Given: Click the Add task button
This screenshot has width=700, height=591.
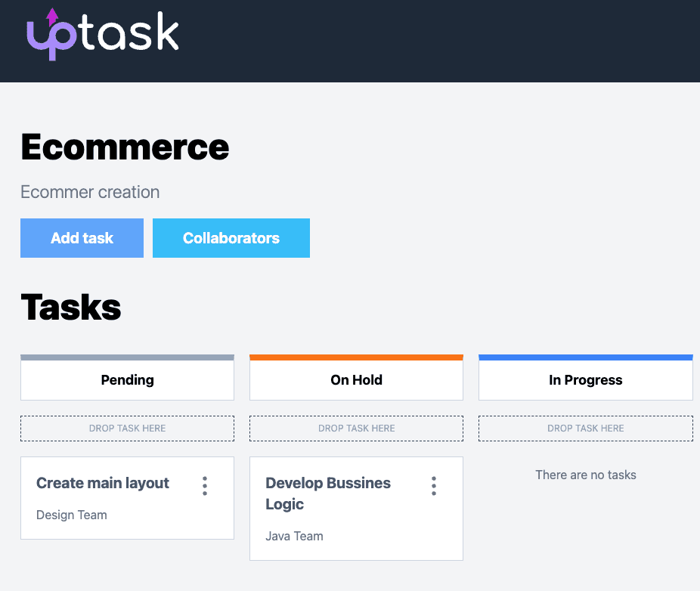Looking at the screenshot, I should [x=82, y=237].
